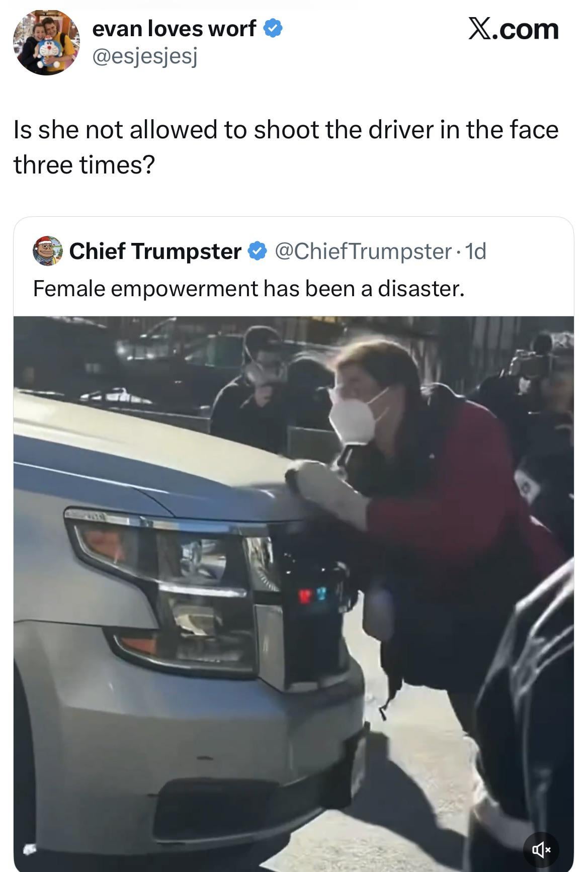
Task: Open the 1d timestamp of quoted post
Action: tap(476, 251)
